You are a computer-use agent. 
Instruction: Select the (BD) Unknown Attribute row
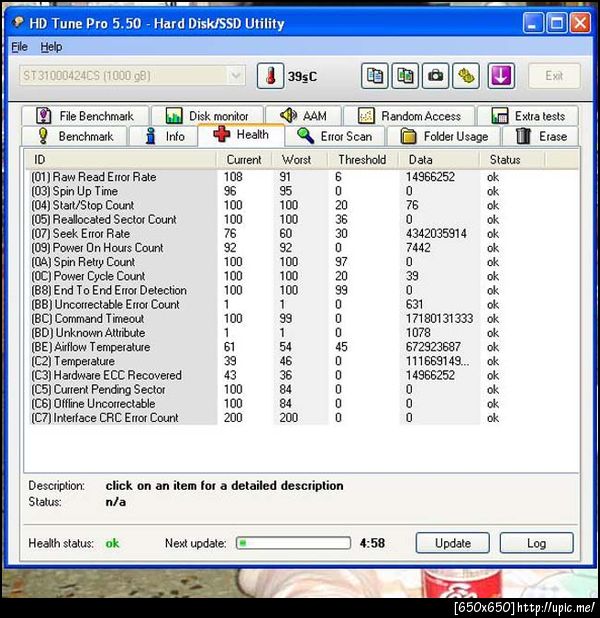pos(302,333)
